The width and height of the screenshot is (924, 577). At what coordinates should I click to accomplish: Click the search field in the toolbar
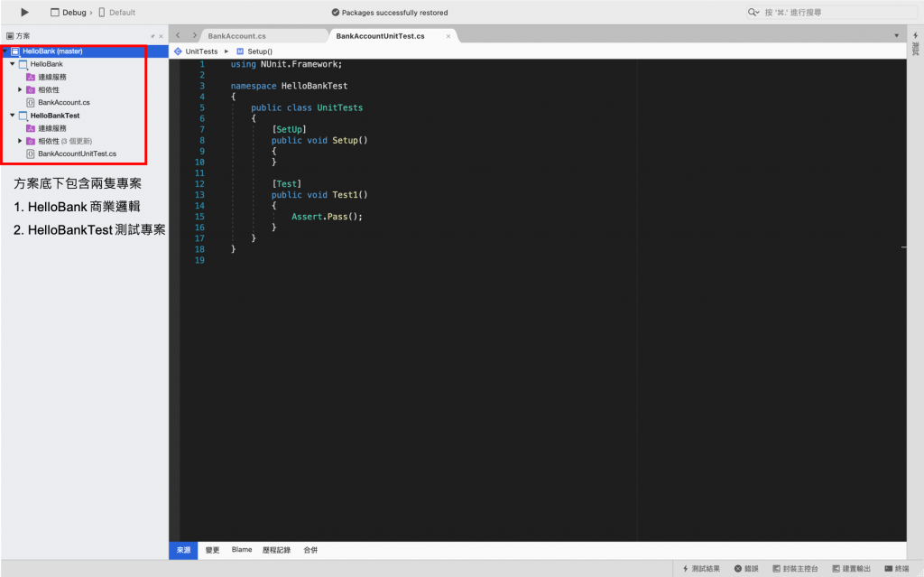click(x=831, y=13)
